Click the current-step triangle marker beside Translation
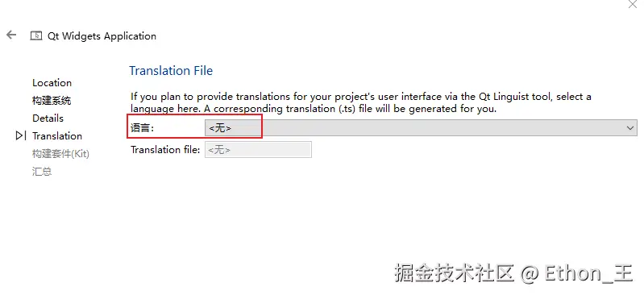Image resolution: width=644 pixels, height=295 pixels. pos(20,135)
